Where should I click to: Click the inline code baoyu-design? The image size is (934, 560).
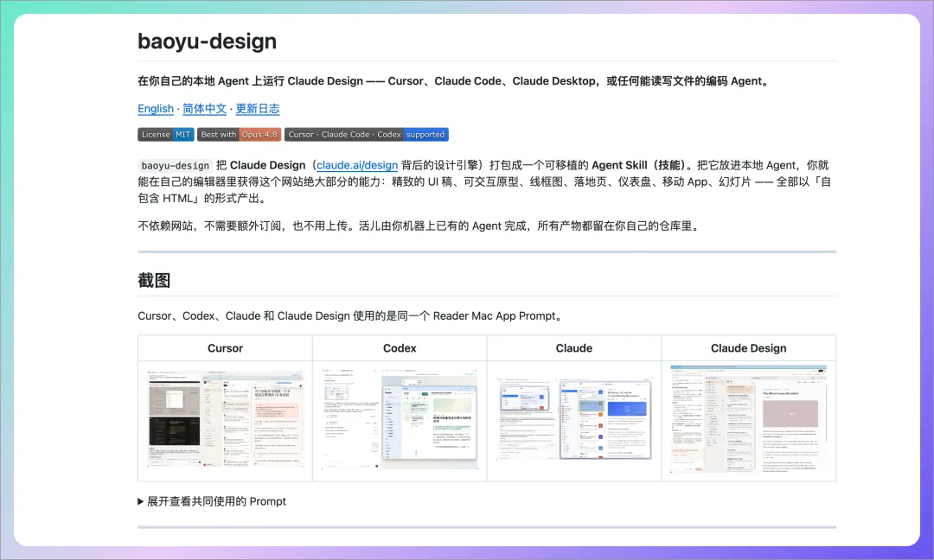175,165
